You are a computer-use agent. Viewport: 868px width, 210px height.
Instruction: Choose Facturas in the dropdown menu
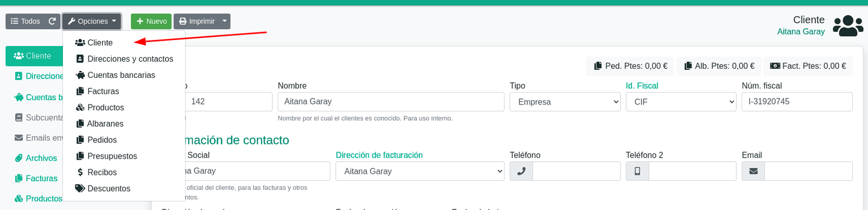124,91
